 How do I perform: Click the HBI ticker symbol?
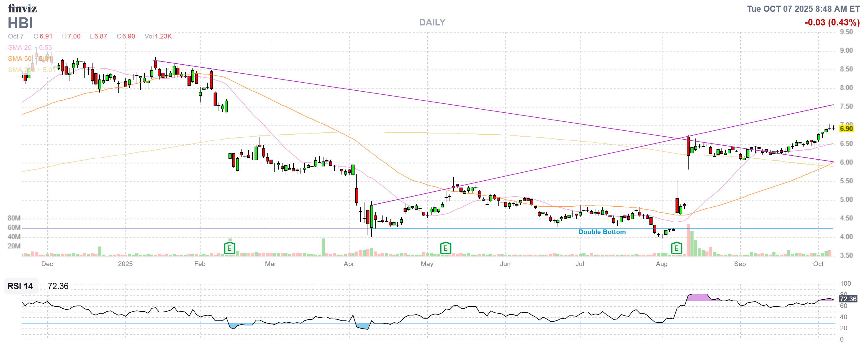tap(20, 23)
